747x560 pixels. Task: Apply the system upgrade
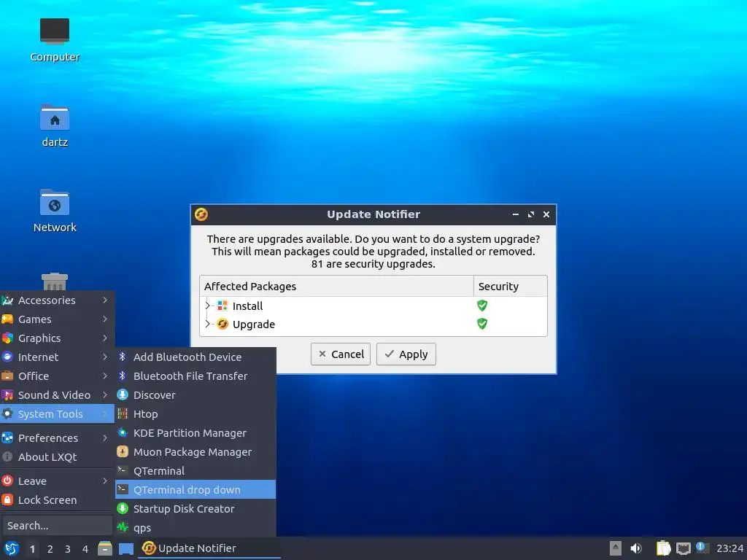(406, 354)
